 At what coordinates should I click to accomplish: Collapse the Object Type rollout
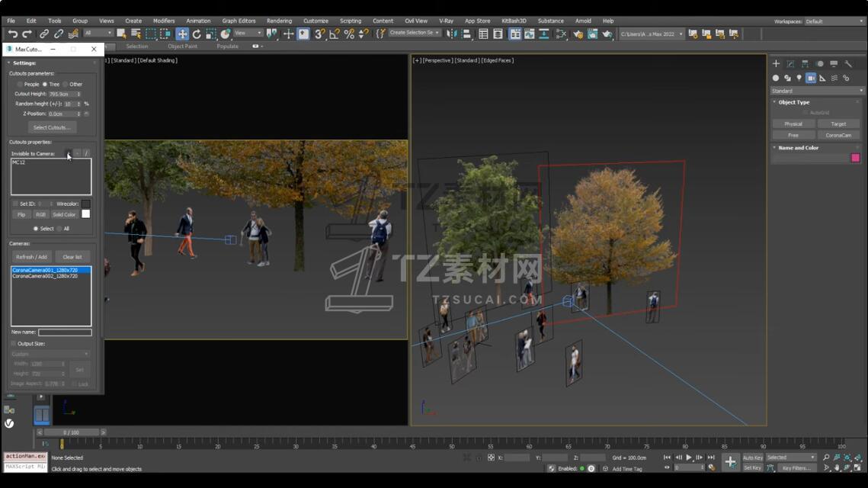click(x=793, y=102)
